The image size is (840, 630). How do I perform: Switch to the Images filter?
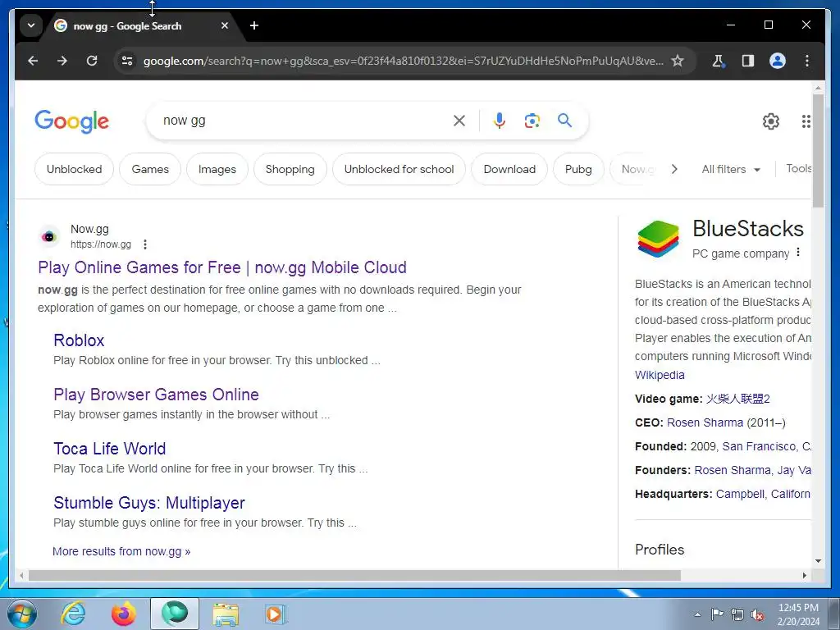(217, 169)
